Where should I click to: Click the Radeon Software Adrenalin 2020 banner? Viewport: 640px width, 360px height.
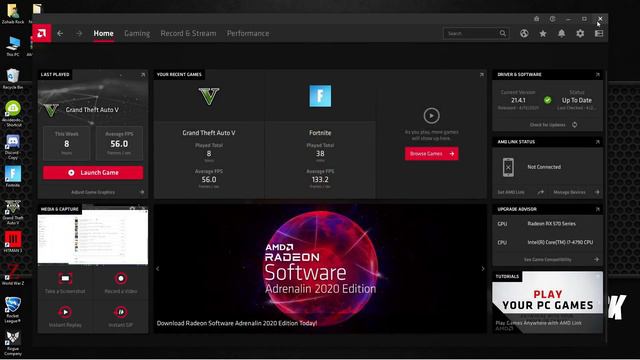(x=320, y=269)
